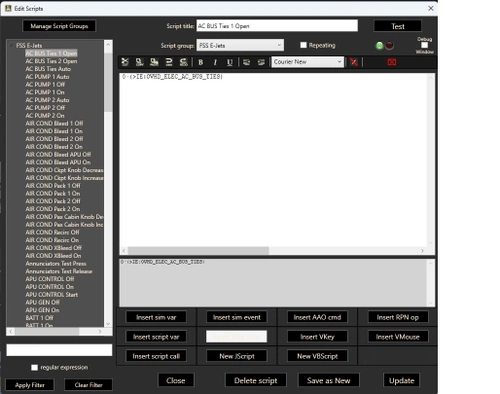The image size is (500, 394).
Task: Click Delete script button
Action: (256, 380)
